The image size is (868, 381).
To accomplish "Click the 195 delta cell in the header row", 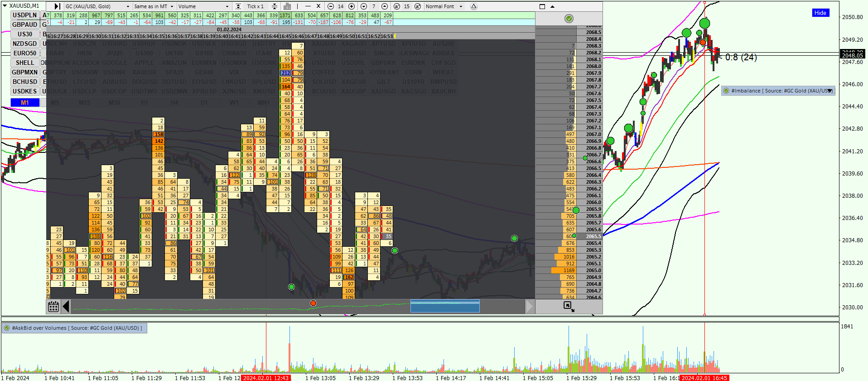I will click(x=286, y=22).
